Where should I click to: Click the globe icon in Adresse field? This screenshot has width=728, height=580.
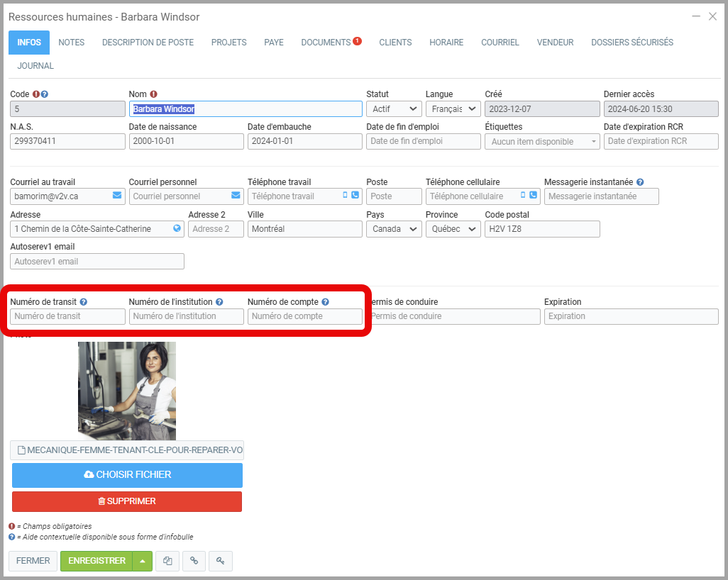[x=177, y=229]
